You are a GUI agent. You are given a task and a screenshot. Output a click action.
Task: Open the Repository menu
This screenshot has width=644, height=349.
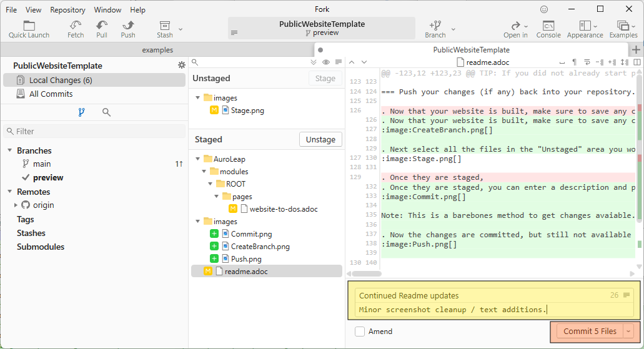pyautogui.click(x=67, y=10)
